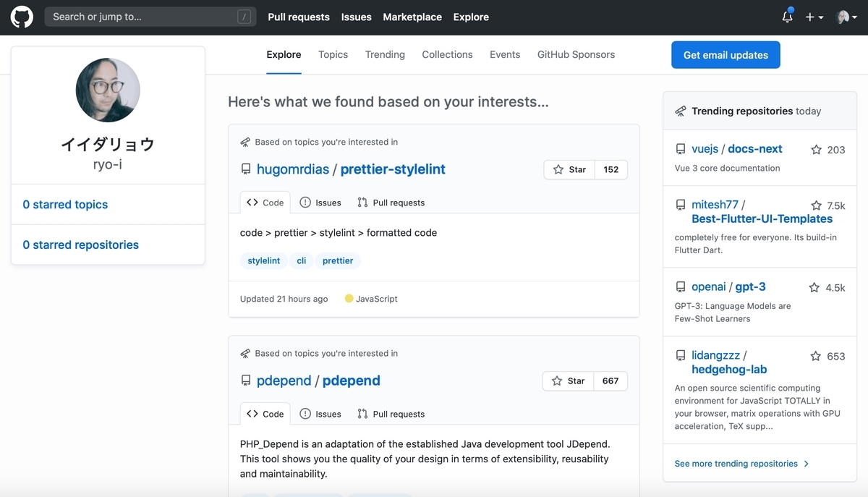This screenshot has height=497, width=868.
Task: Focus the Search or jump to field
Action: (x=150, y=17)
